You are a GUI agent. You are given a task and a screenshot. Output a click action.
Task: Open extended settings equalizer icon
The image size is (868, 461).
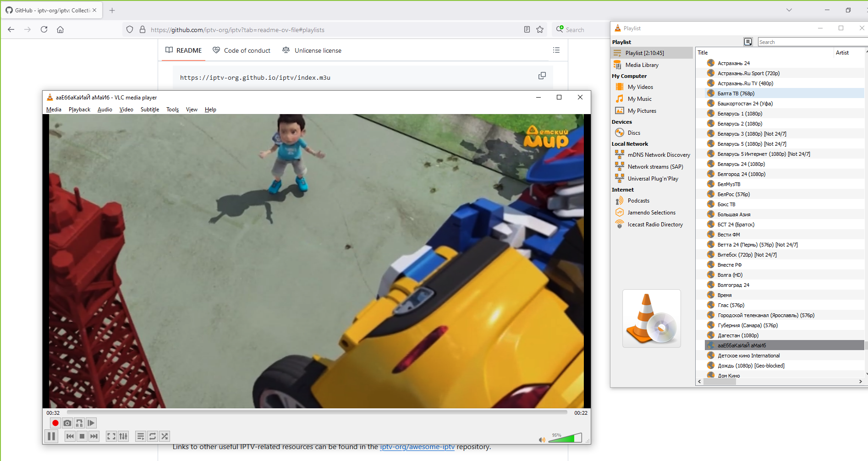[x=123, y=436]
